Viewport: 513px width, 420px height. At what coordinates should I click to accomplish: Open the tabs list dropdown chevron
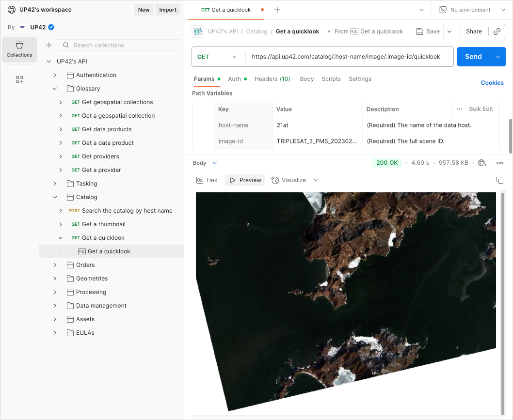click(x=422, y=10)
